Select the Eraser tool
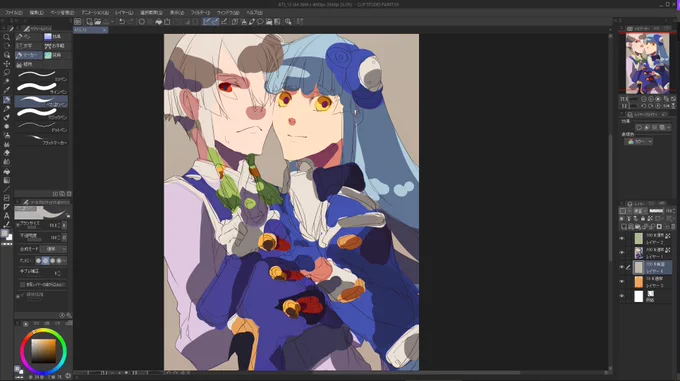The height and width of the screenshot is (381, 680). [7, 153]
